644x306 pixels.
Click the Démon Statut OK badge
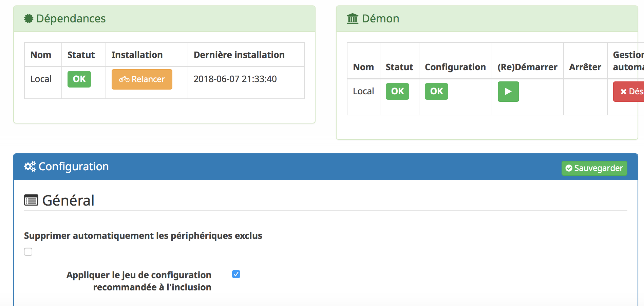[x=397, y=91]
